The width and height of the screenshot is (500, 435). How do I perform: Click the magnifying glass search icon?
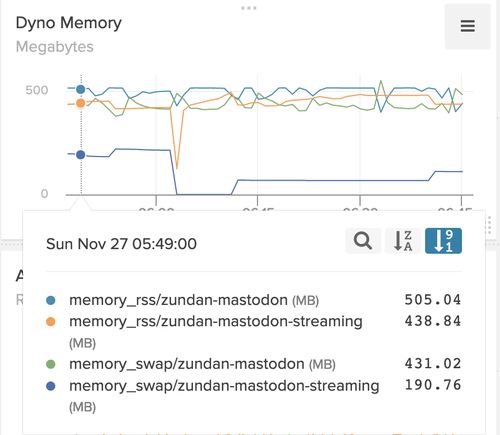click(x=363, y=241)
